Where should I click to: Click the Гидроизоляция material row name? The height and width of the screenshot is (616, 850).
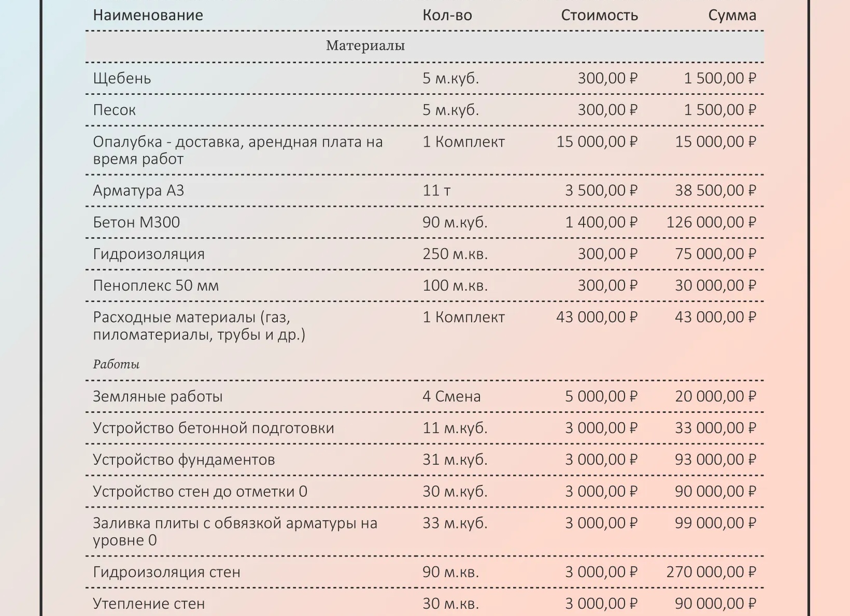[149, 254]
